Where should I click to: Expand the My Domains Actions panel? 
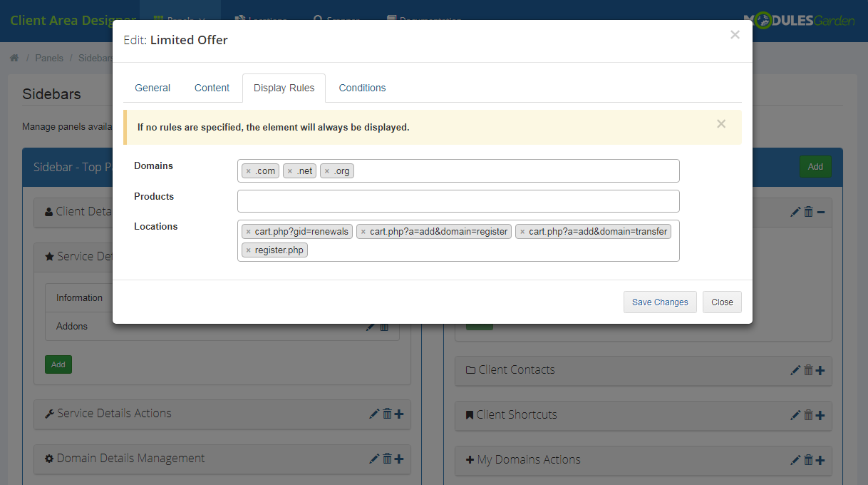point(820,460)
